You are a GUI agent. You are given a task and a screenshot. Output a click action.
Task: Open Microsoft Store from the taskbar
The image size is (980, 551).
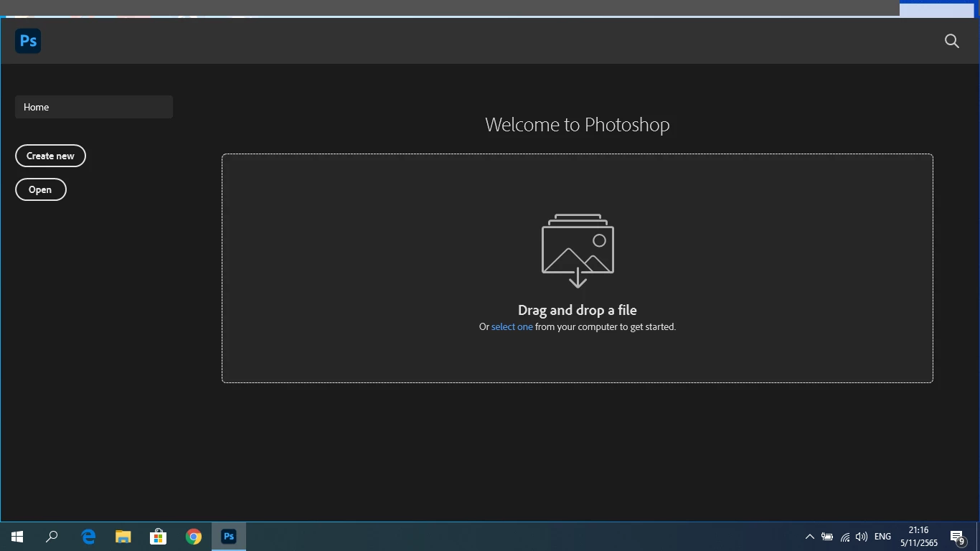pyautogui.click(x=159, y=537)
